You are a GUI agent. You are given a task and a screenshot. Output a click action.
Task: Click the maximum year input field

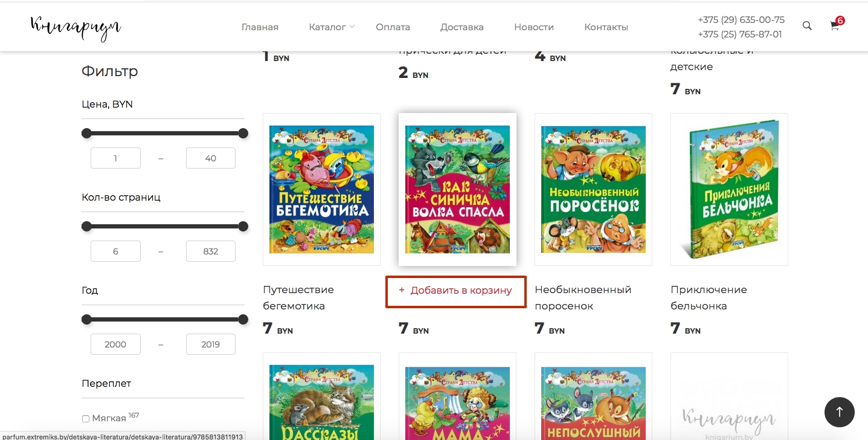[x=210, y=345]
